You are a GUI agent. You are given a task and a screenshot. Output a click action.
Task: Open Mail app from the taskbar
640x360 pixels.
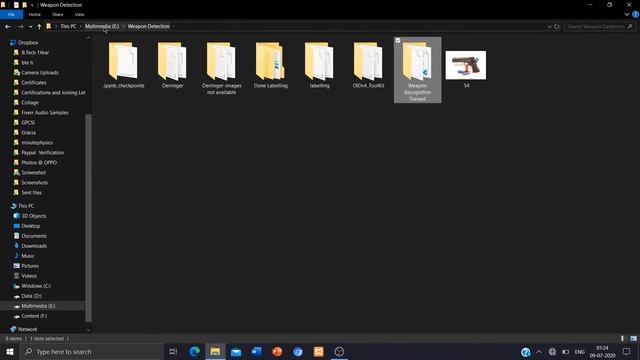(x=236, y=351)
